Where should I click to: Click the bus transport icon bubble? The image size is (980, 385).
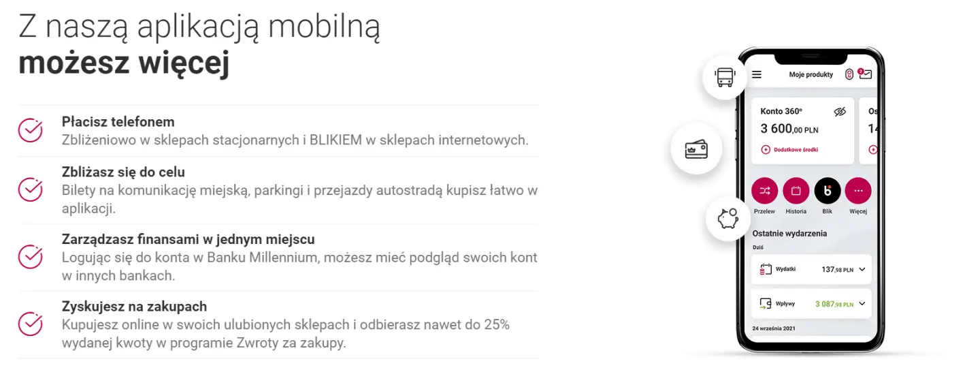pyautogui.click(x=725, y=77)
